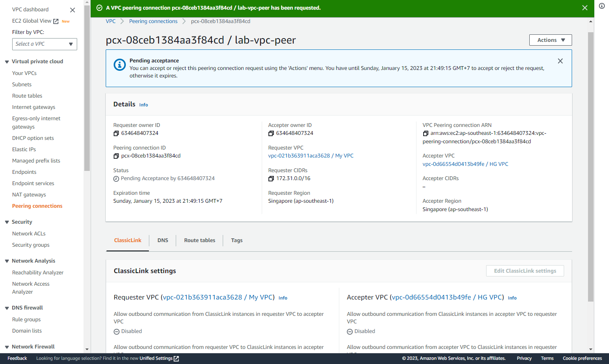Viewport: 609px width, 364px height.
Task: Open DNS firewall Rule groups
Action: (x=26, y=320)
